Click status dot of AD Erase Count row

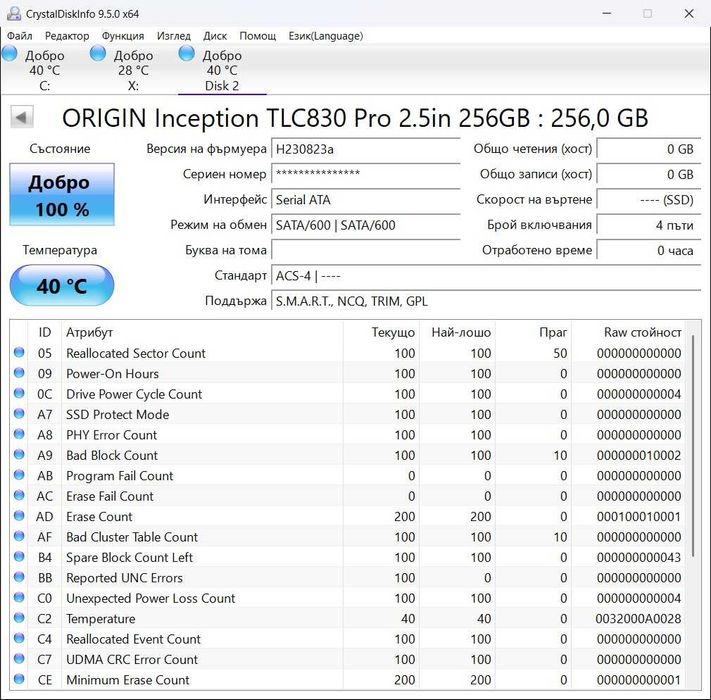(x=19, y=515)
